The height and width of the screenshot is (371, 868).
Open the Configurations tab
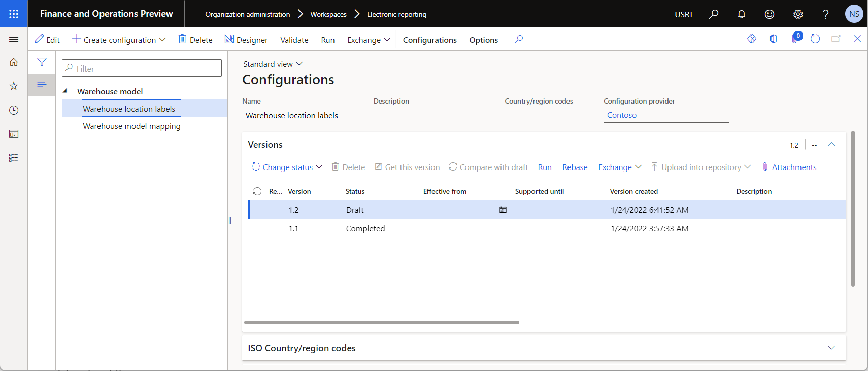click(x=430, y=40)
